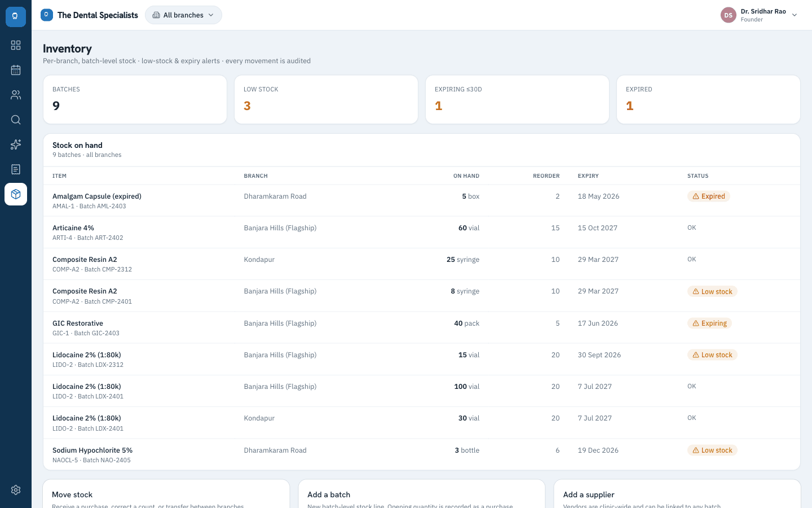Screen dimensions: 812x508
Task: Click the Add a batch card heading
Action: [329, 494]
